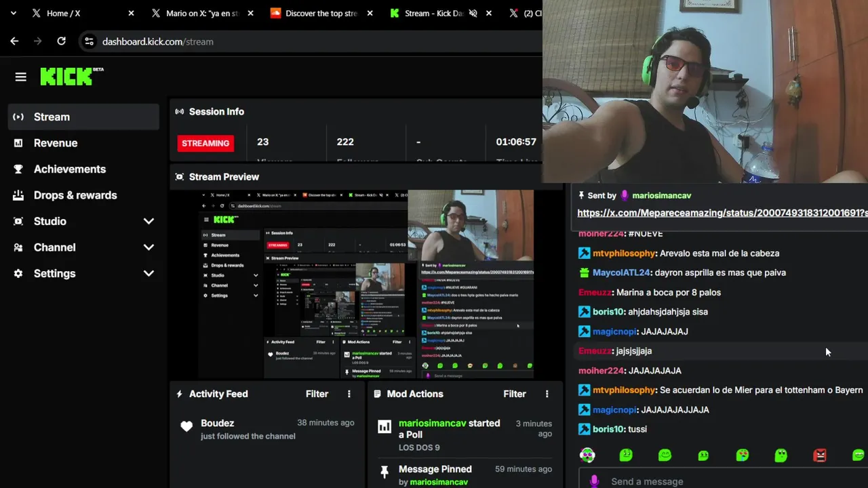868x488 pixels.
Task: Switch to the Mario on X tab
Action: point(202,13)
